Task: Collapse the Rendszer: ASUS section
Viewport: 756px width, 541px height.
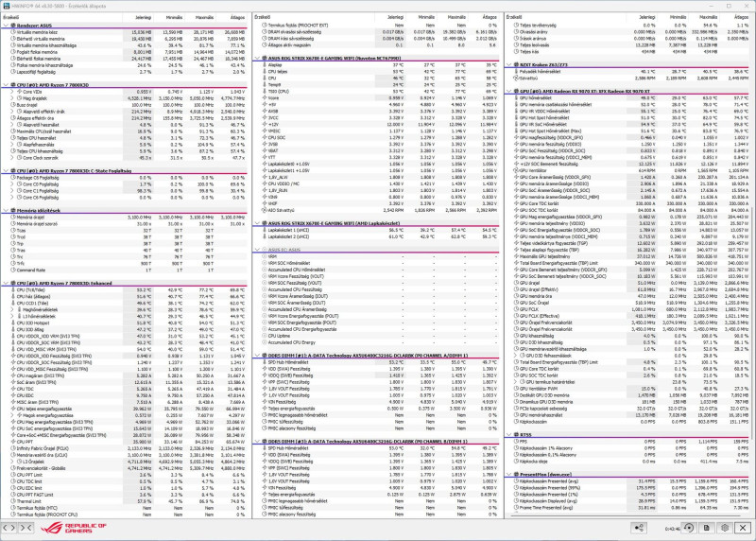Action: pyautogui.click(x=6, y=26)
